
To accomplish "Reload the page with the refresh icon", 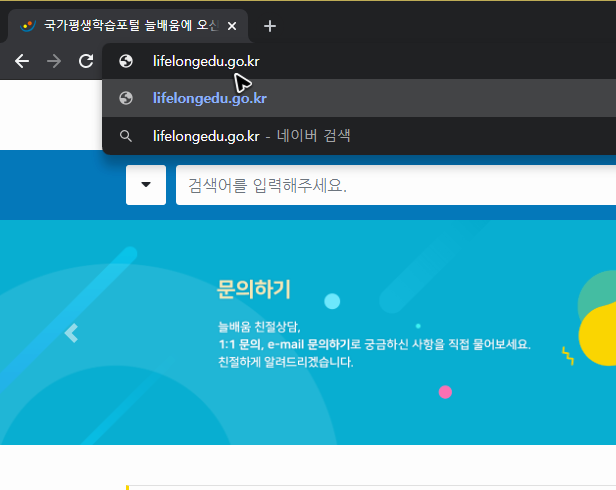I will [x=86, y=61].
